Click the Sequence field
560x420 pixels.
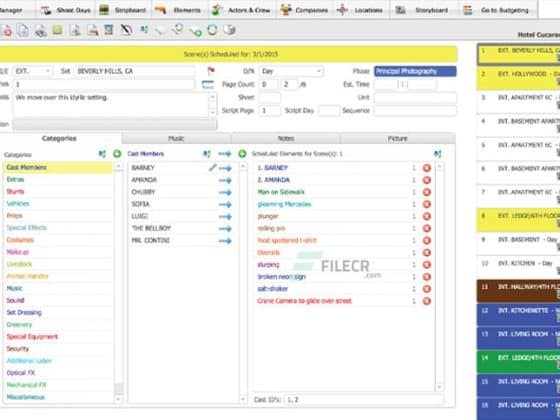[415, 111]
